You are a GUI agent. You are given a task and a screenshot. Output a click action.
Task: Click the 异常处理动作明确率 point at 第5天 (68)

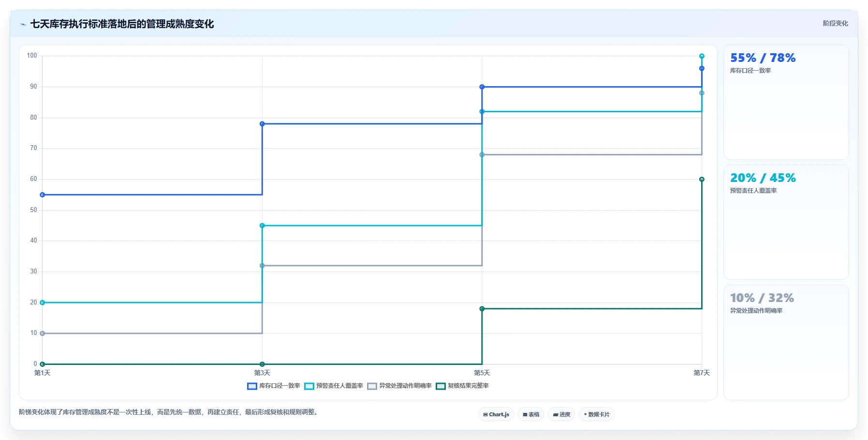pos(482,155)
